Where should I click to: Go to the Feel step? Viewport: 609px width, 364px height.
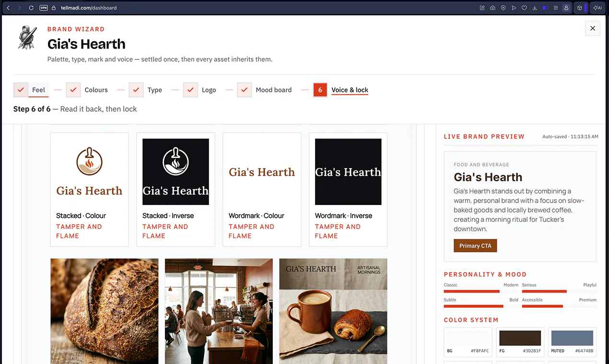pos(31,90)
